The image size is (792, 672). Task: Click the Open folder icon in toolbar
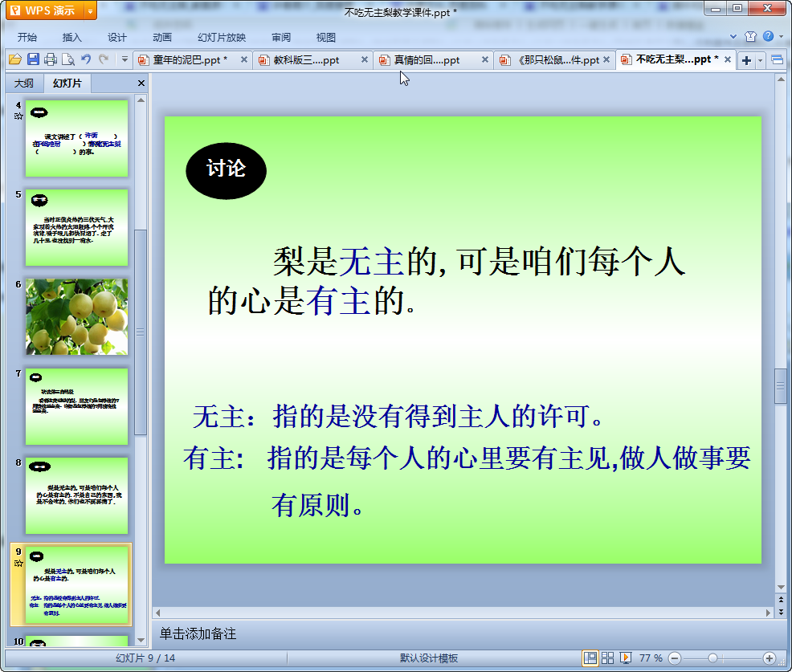click(15, 59)
